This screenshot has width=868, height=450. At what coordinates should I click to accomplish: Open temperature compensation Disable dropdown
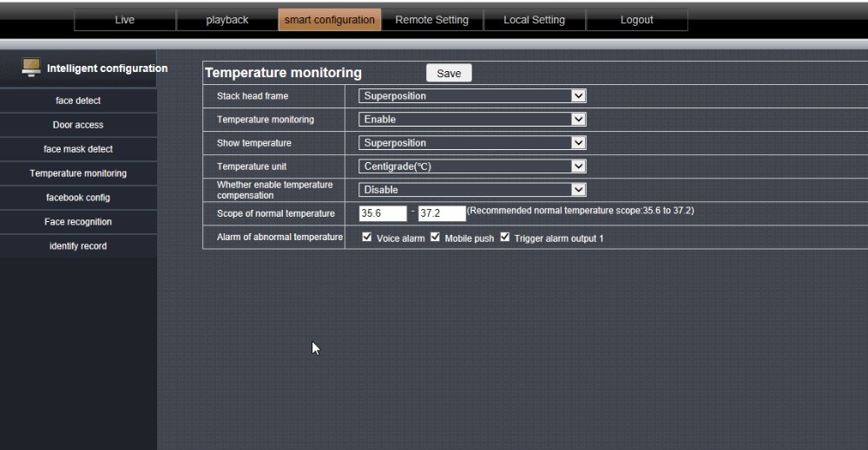point(472,190)
